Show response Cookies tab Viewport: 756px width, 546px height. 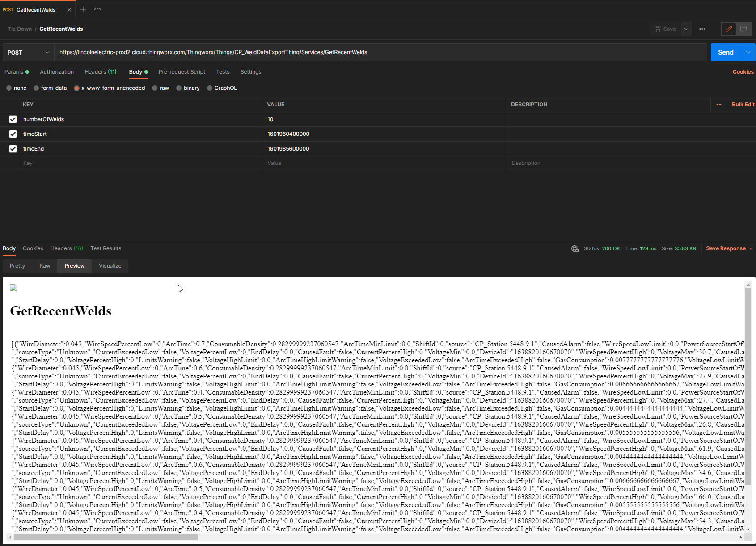(33, 248)
